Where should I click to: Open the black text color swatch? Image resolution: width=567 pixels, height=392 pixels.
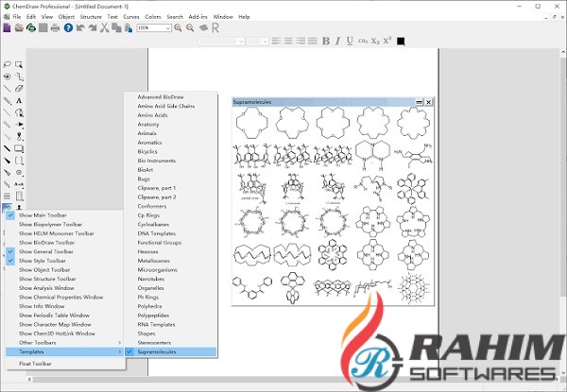pos(401,42)
